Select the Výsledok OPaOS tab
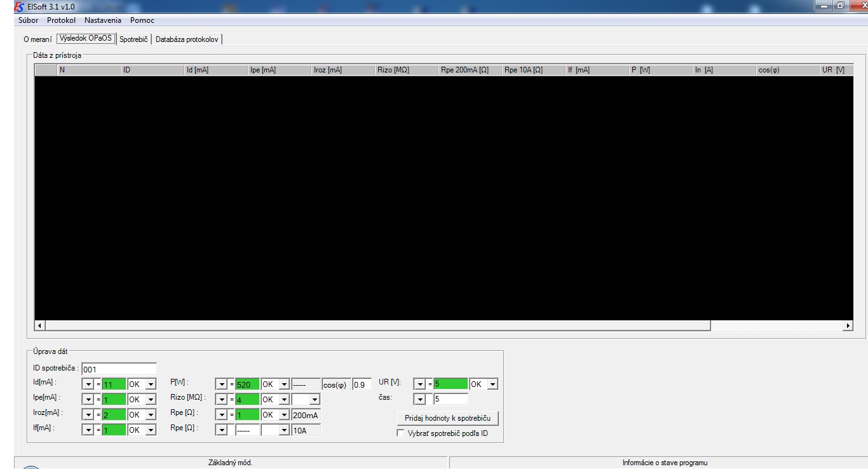Screen dimensions: 868x469 [86, 38]
